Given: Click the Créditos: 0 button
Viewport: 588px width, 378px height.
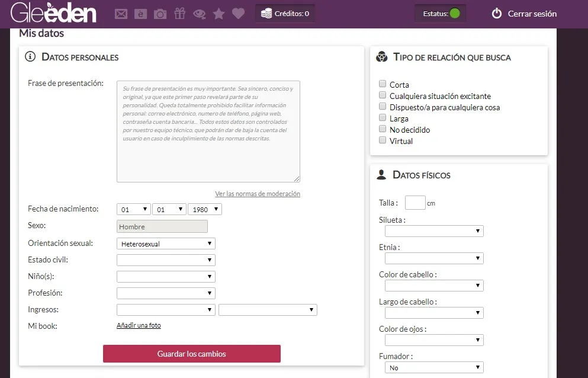Looking at the screenshot, I should pyautogui.click(x=285, y=14).
